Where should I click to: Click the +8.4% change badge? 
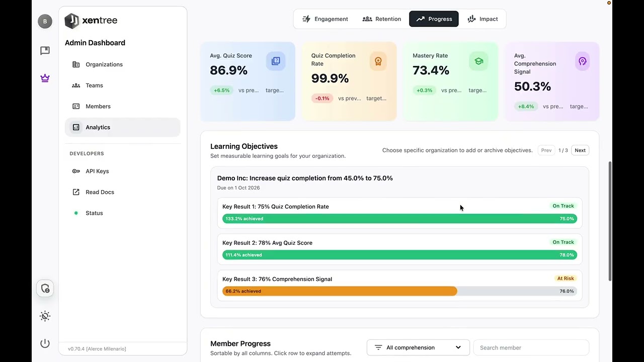526,107
